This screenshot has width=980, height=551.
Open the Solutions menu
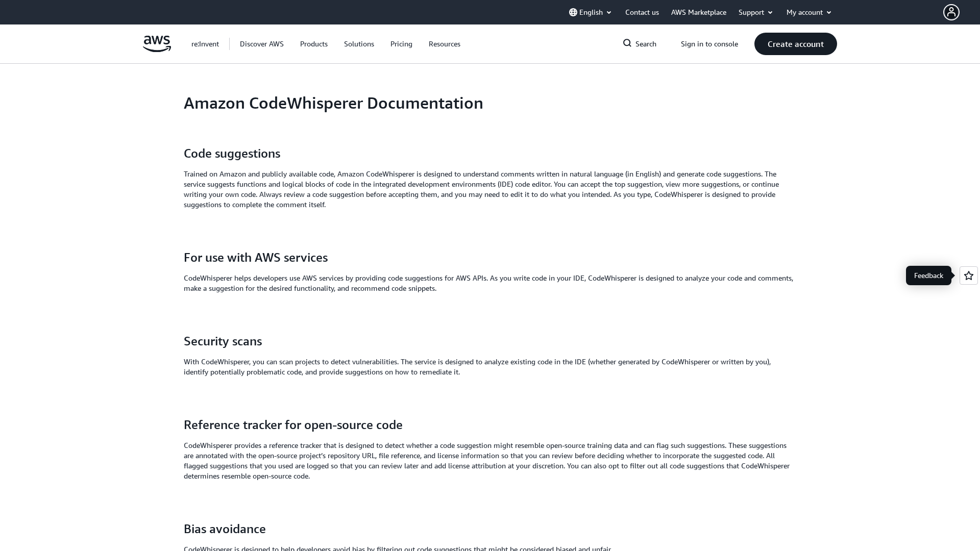click(x=359, y=44)
